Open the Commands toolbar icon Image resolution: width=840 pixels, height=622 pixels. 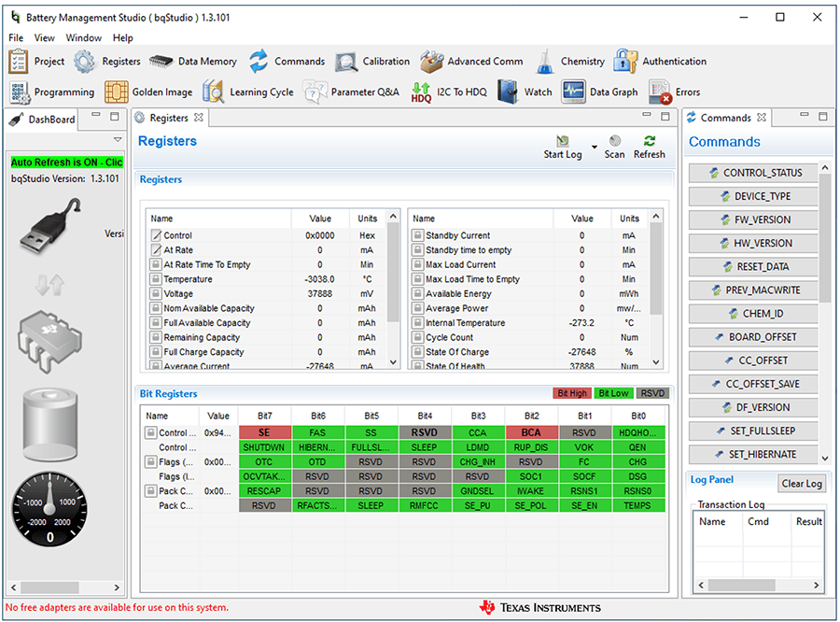[259, 61]
